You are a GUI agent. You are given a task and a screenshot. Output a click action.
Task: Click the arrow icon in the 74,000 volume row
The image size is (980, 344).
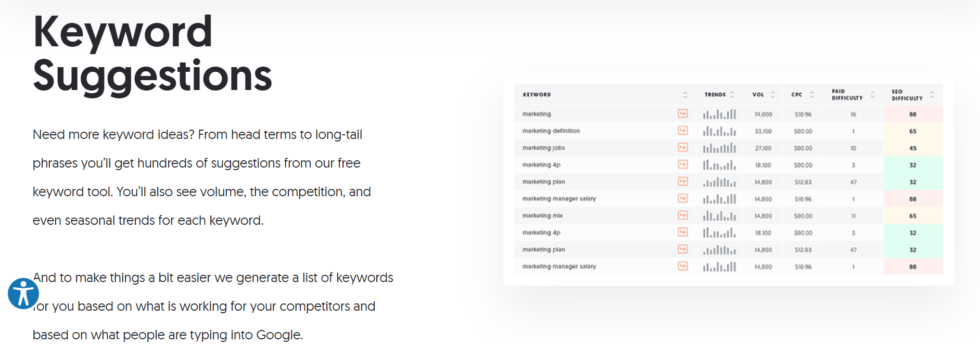[683, 113]
